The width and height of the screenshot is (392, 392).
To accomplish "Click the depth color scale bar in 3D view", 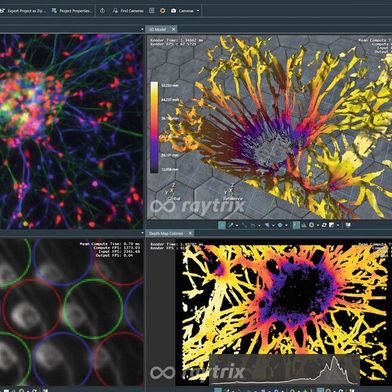I will tap(154, 127).
